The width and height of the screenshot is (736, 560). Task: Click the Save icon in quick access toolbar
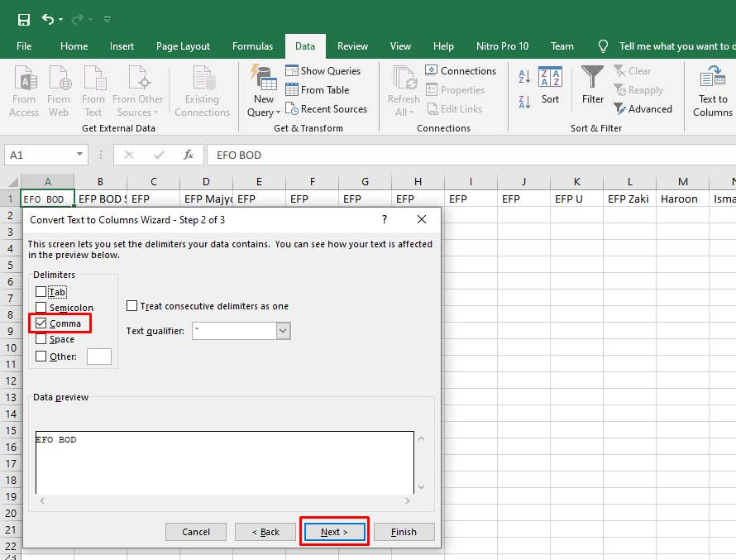[23, 20]
